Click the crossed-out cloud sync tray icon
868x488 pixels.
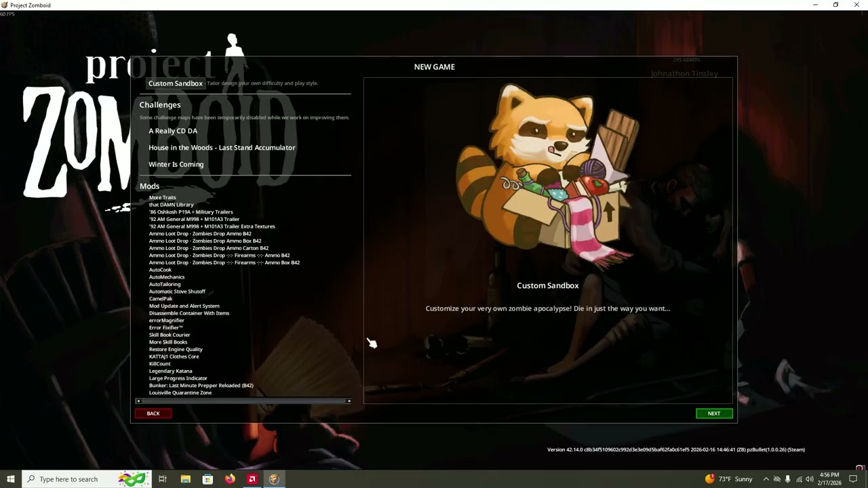coord(777,479)
